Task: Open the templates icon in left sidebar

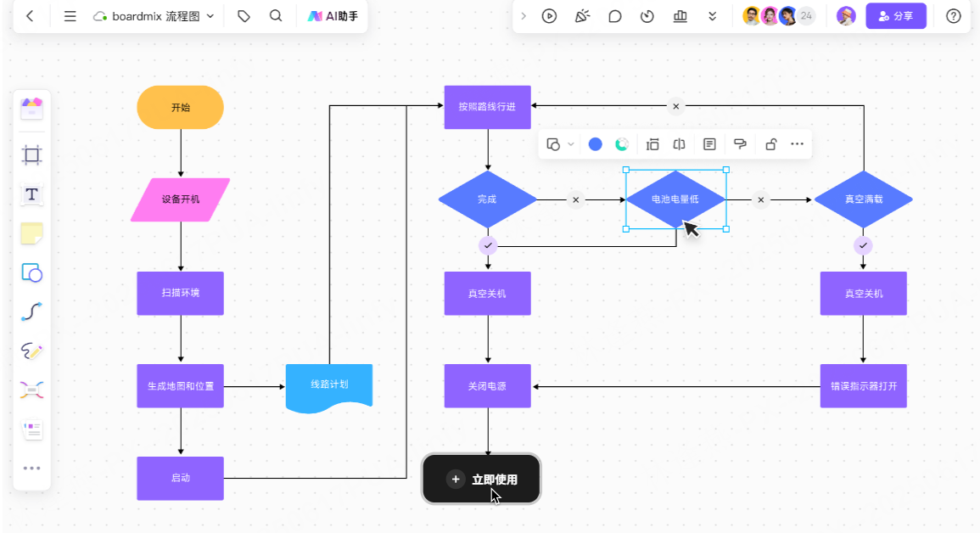Action: pyautogui.click(x=32, y=109)
